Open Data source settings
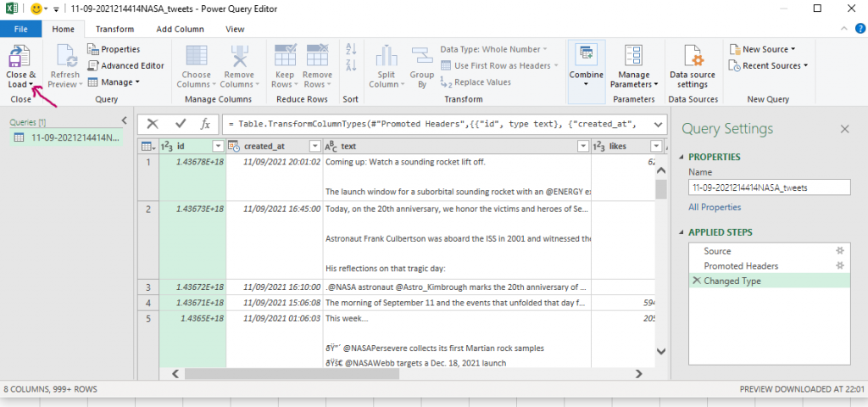Viewport: 868px width, 407px height. click(693, 66)
